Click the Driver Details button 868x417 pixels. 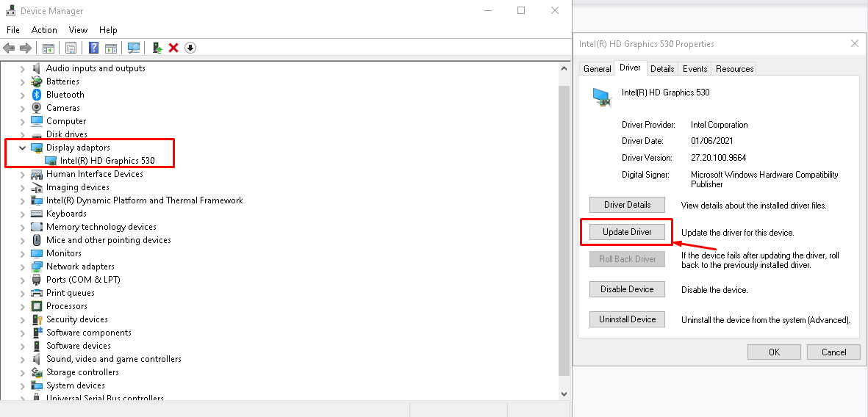[x=627, y=205]
